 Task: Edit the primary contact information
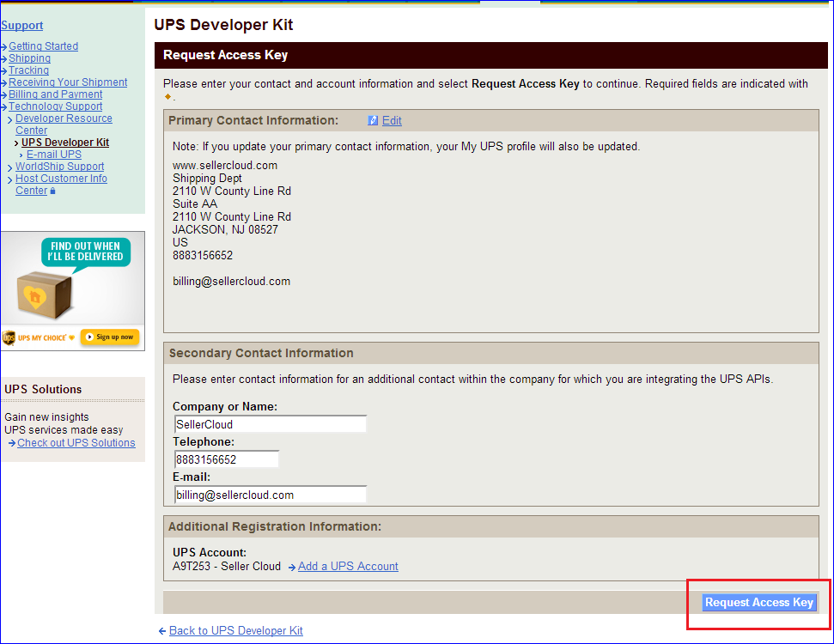pyautogui.click(x=392, y=121)
